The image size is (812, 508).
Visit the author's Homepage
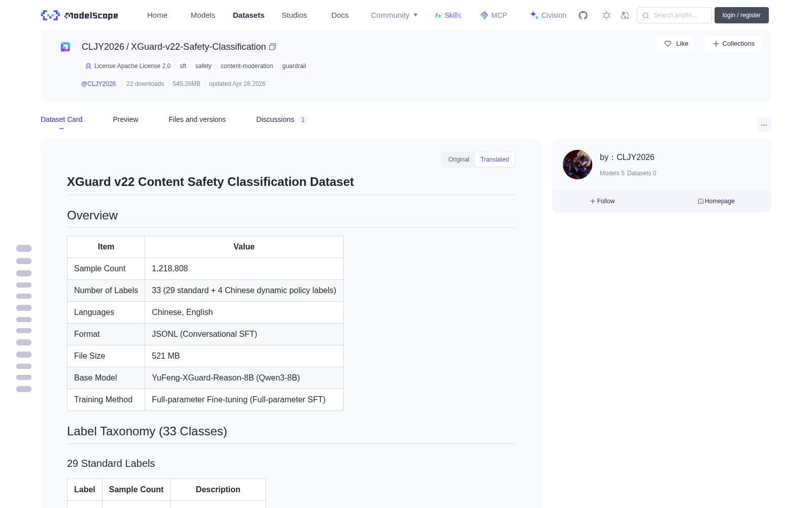(x=716, y=201)
